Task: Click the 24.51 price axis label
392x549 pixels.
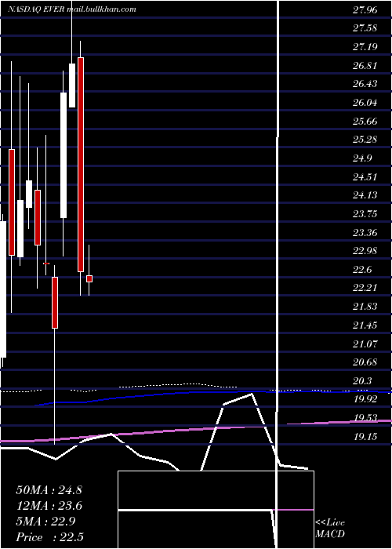Action: (365, 176)
